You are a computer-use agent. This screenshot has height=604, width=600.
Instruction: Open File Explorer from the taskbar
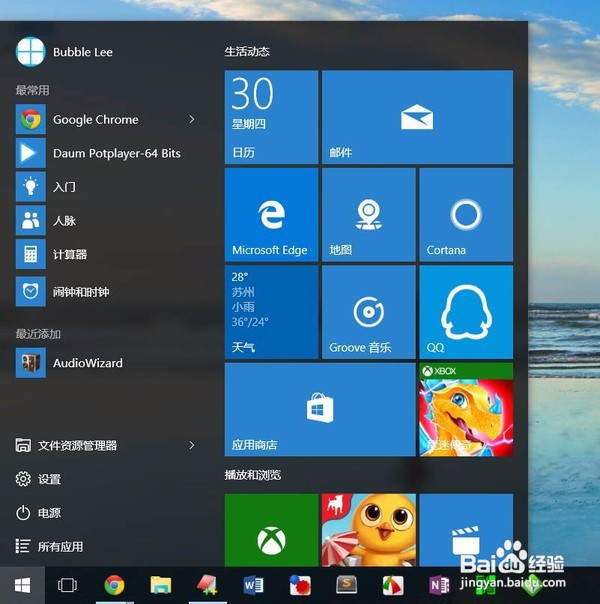point(161,586)
